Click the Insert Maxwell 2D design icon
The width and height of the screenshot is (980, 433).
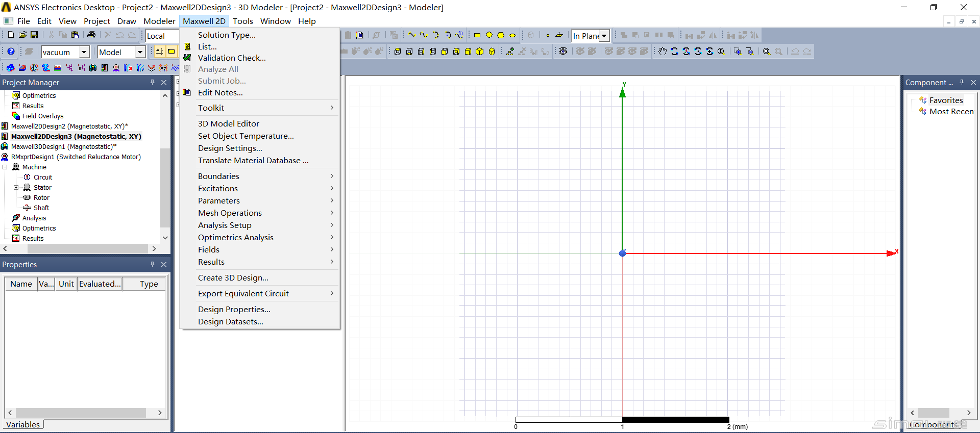104,67
